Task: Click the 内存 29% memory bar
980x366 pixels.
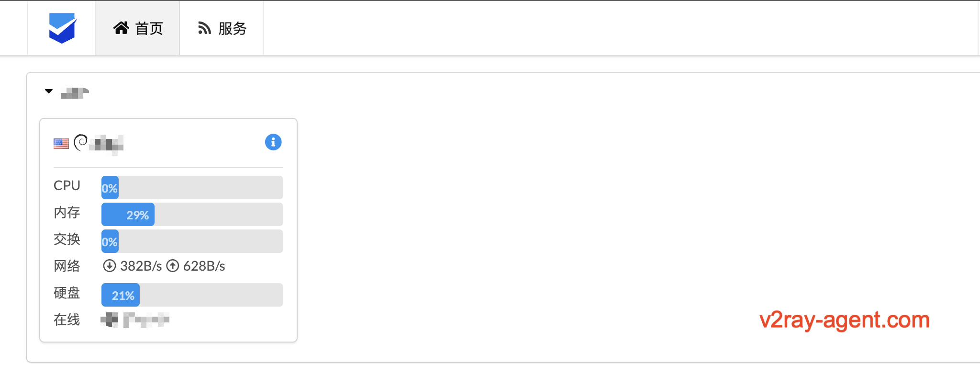Action: (x=192, y=214)
